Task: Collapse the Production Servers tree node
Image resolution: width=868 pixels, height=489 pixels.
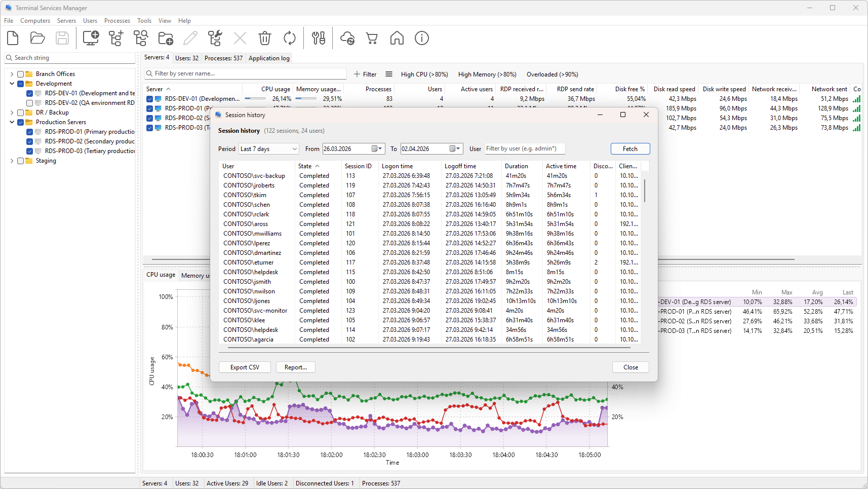Action: coord(12,122)
